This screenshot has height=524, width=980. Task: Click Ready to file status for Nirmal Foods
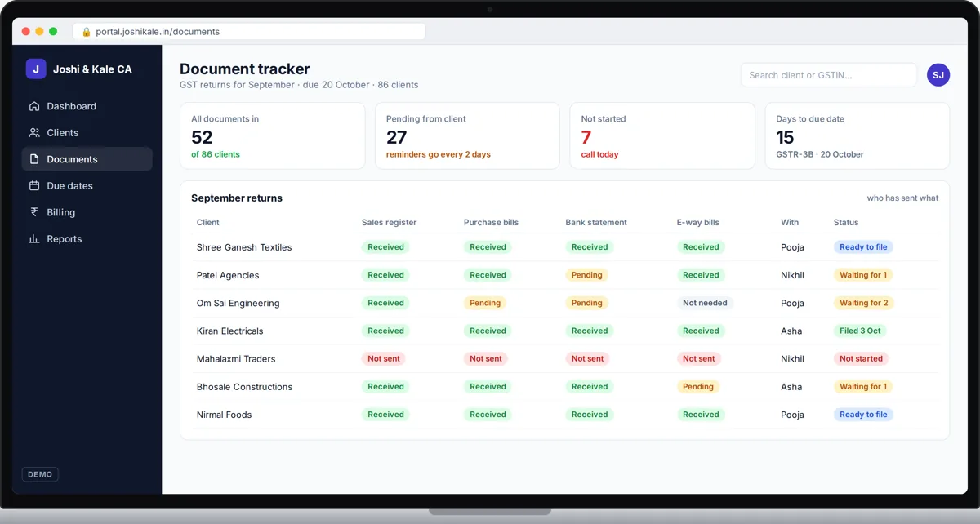pyautogui.click(x=863, y=415)
